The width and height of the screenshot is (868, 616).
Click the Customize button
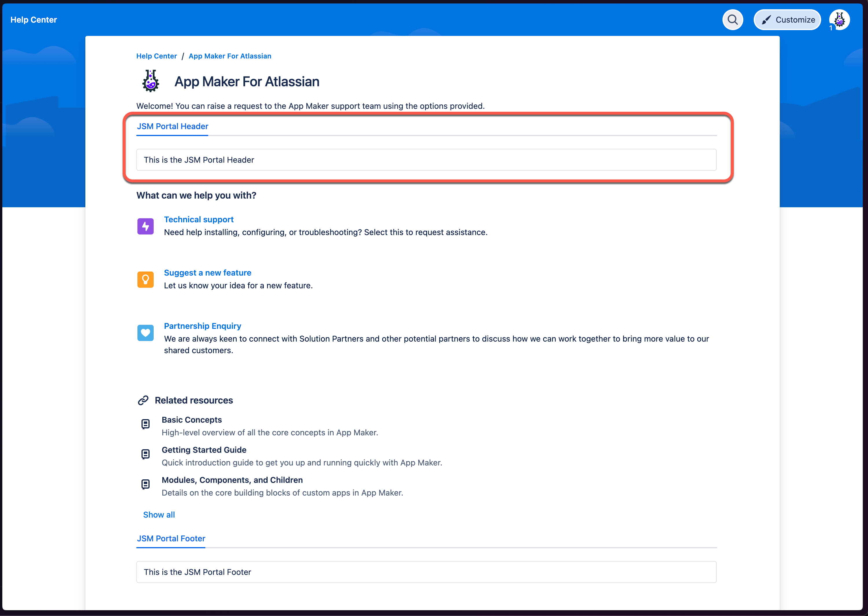click(787, 20)
